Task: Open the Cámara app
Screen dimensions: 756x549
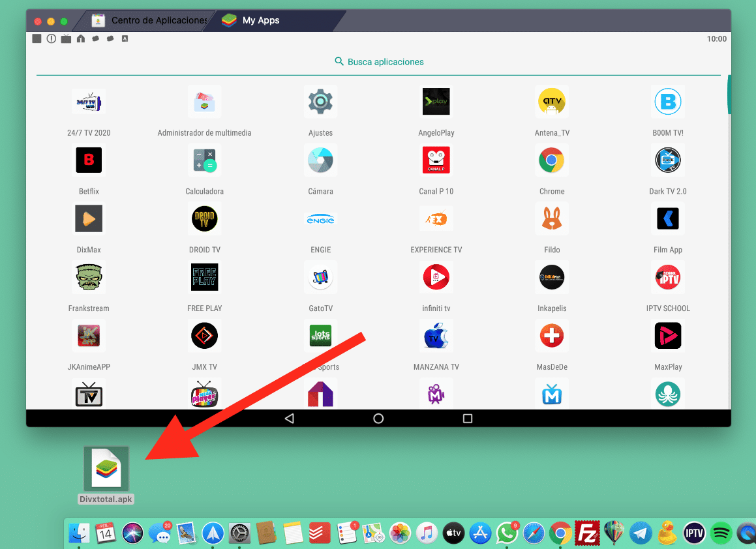Action: pyautogui.click(x=320, y=160)
